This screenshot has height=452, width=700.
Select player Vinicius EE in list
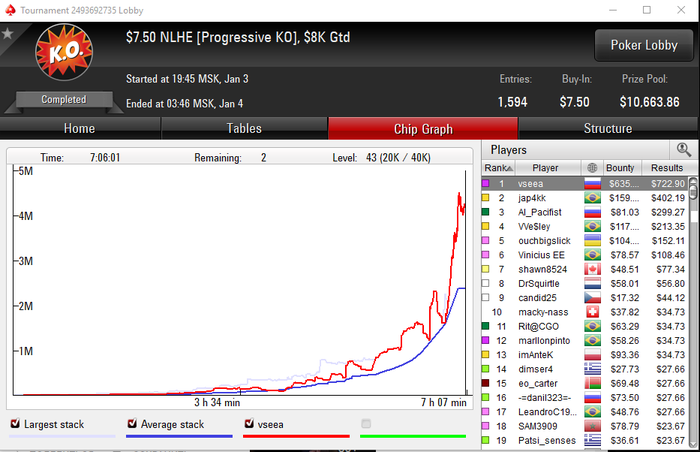pos(585,255)
